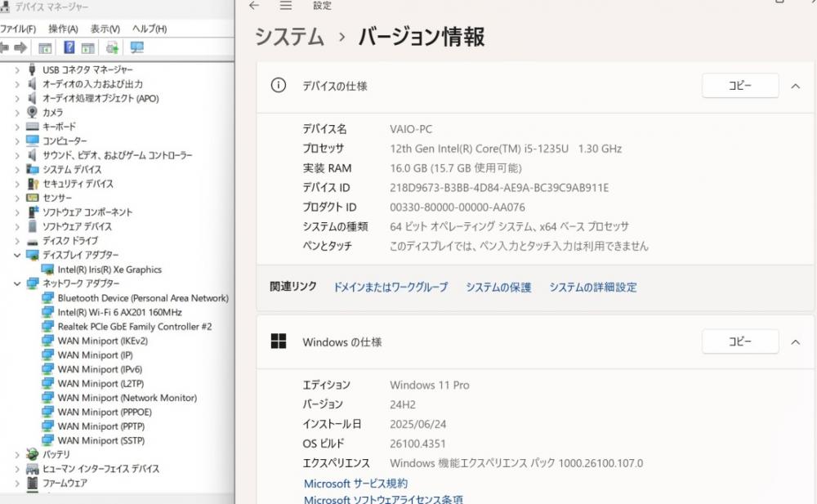Select WAN Miniport (IPv6) entry

pyautogui.click(x=100, y=369)
